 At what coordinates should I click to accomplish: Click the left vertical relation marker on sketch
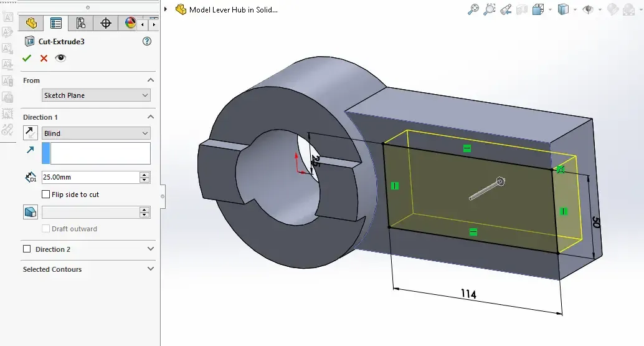[395, 186]
